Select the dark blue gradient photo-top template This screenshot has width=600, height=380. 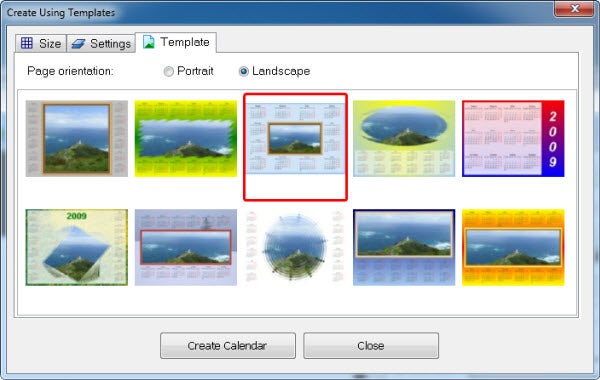coord(404,247)
